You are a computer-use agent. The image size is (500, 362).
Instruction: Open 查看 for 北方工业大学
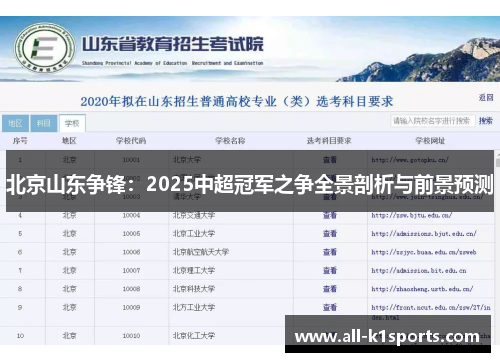click(330, 307)
